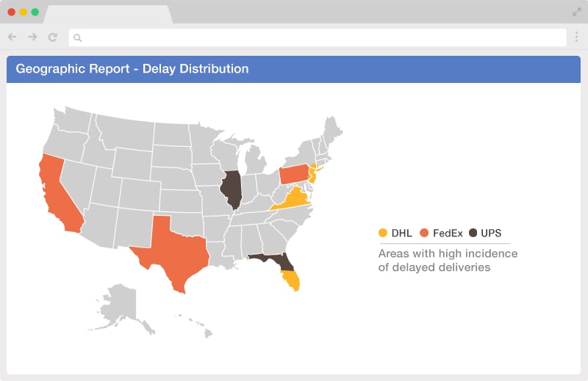This screenshot has width=588, height=381.
Task: Open the three-dot browser menu
Action: [x=576, y=37]
